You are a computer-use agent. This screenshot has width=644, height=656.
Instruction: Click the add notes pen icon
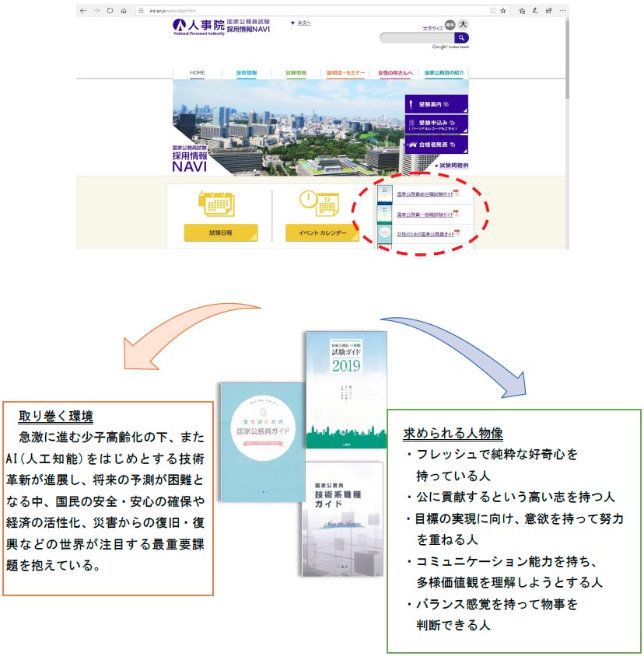[x=535, y=11]
